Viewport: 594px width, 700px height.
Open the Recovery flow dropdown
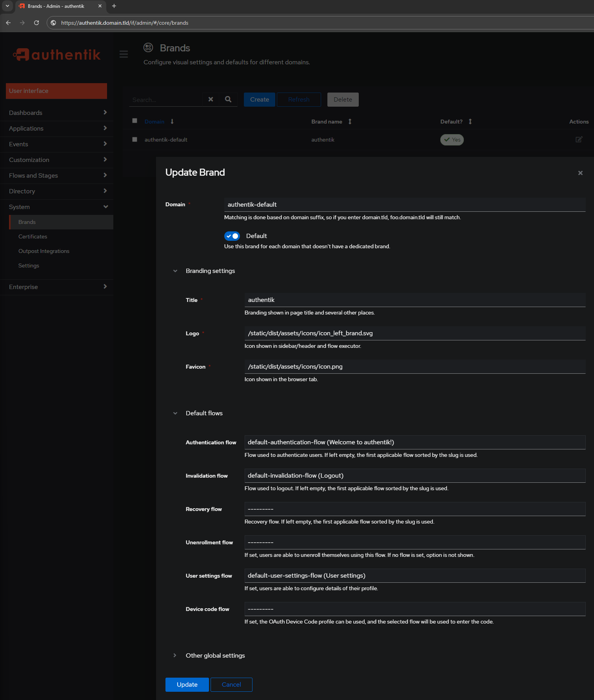coord(415,509)
